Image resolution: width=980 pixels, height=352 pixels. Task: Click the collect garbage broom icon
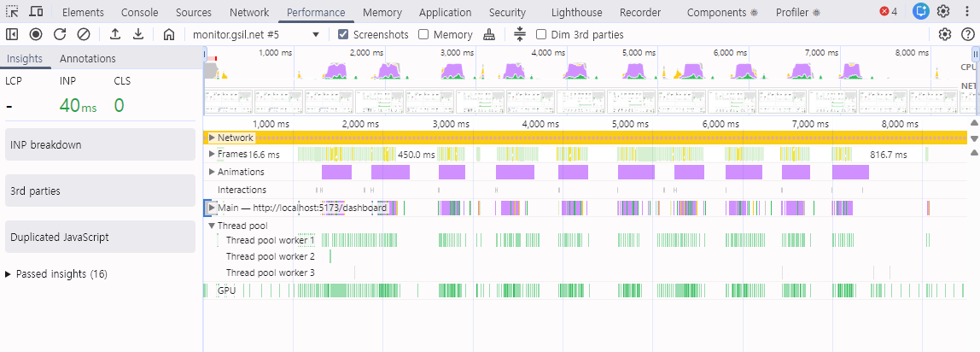click(489, 35)
